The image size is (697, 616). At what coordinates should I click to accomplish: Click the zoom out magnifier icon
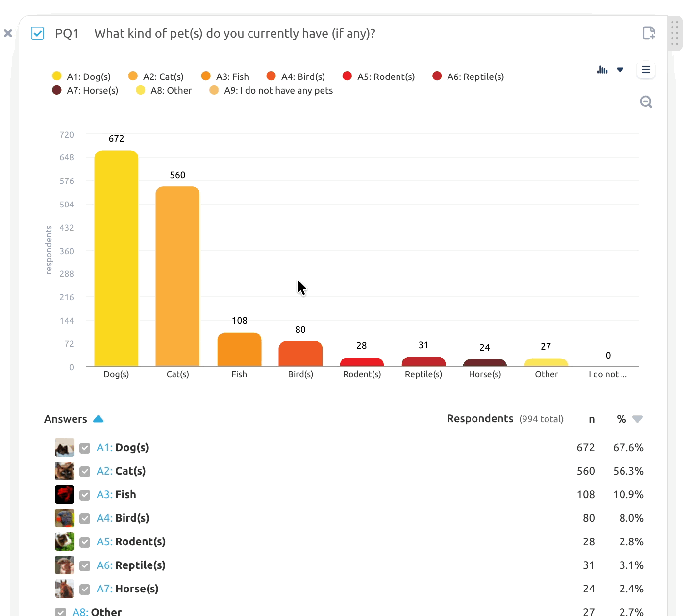click(646, 102)
